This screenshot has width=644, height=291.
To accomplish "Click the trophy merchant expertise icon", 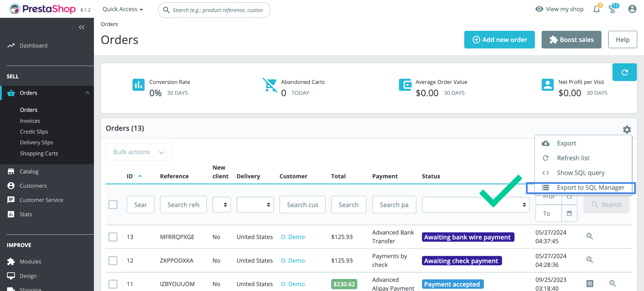I will click(613, 9).
